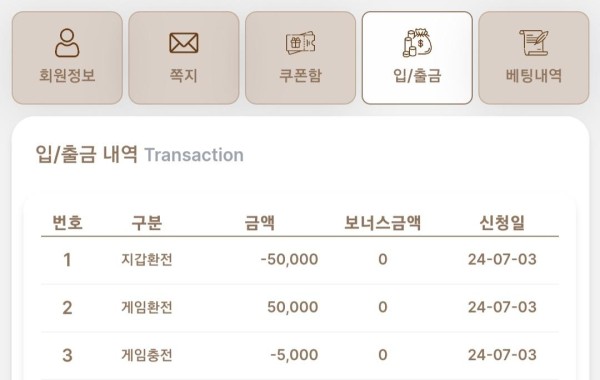Screen dimensions: 600x380
Task: Click the -50,000 amount cell
Action: (x=289, y=259)
